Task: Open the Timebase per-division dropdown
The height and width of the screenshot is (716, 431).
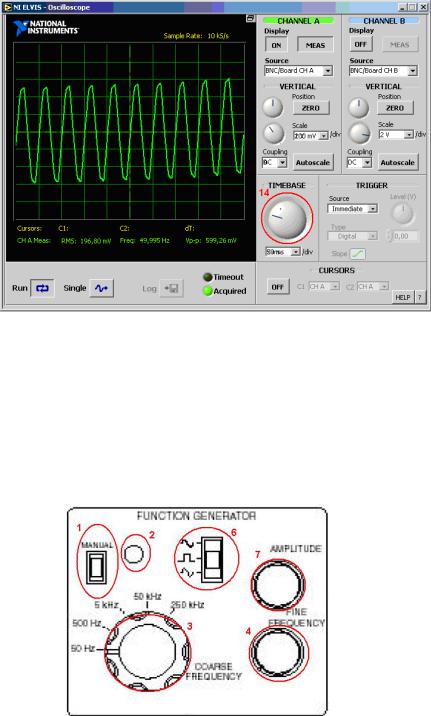Action: (x=295, y=252)
